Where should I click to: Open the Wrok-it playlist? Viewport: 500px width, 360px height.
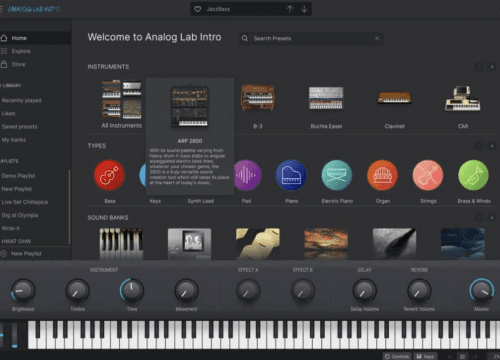pyautogui.click(x=11, y=228)
